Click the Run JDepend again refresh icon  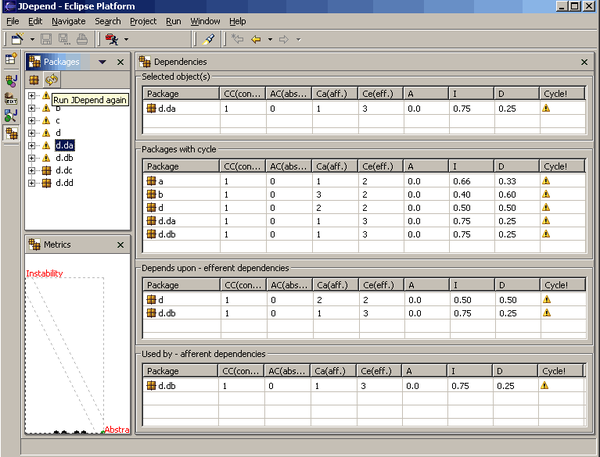[51, 80]
